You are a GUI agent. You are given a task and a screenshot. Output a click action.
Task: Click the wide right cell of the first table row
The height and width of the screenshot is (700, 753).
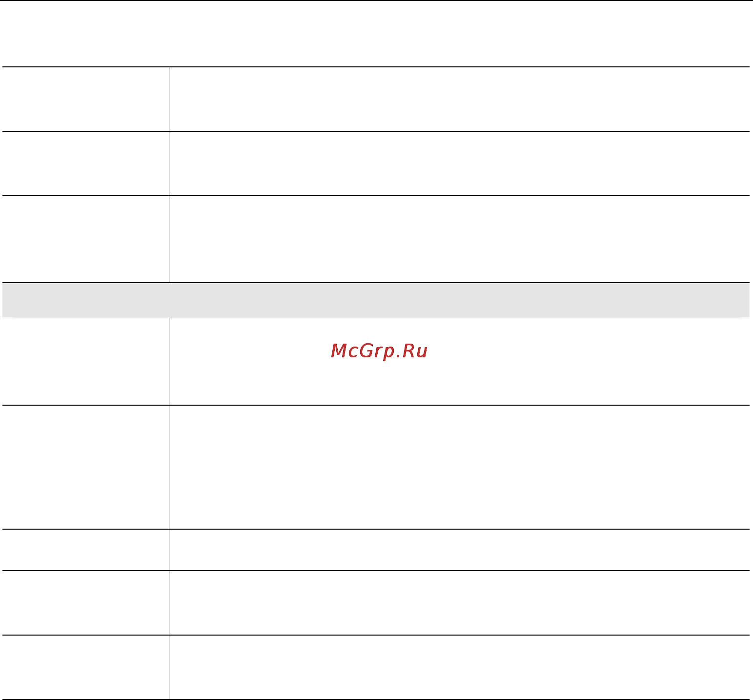[x=459, y=99]
